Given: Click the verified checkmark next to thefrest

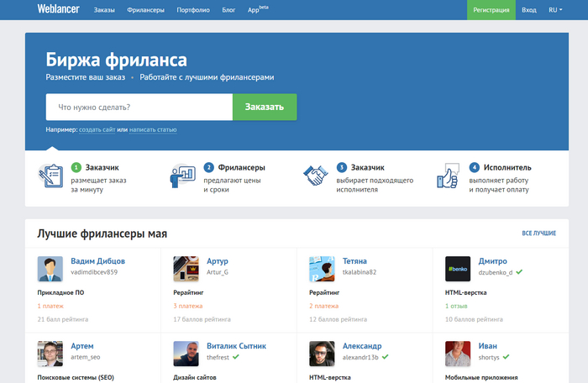Looking at the screenshot, I should (x=235, y=357).
